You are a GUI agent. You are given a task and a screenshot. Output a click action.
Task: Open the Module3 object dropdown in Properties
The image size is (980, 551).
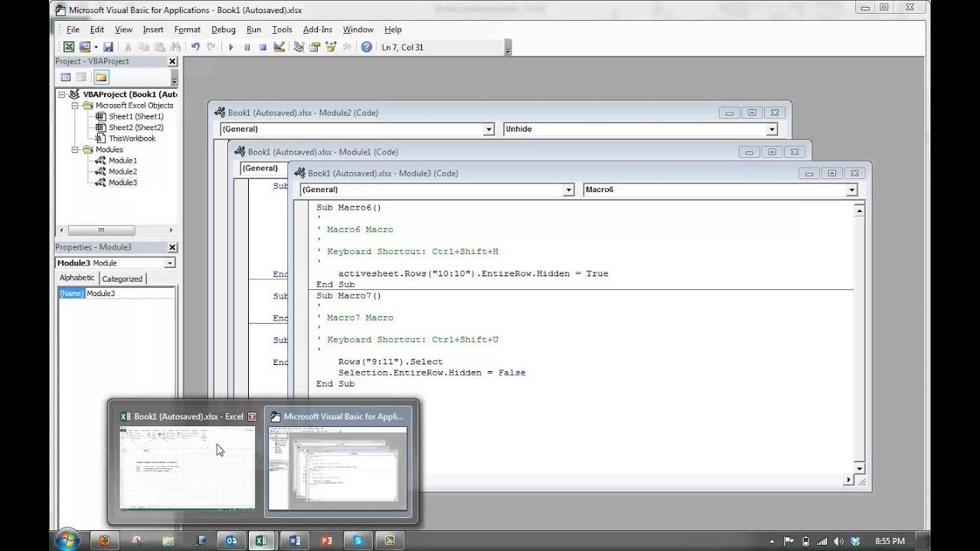pyautogui.click(x=170, y=263)
